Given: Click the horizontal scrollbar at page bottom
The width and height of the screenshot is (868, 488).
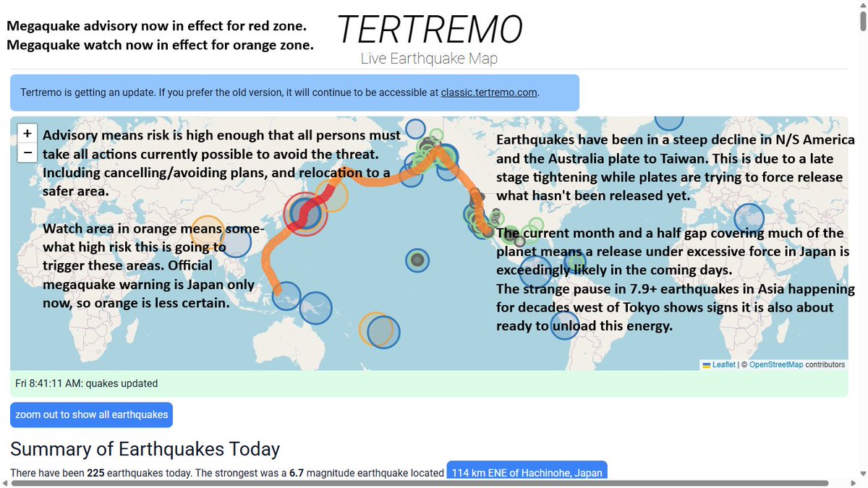Looking at the screenshot, I should (420, 483).
